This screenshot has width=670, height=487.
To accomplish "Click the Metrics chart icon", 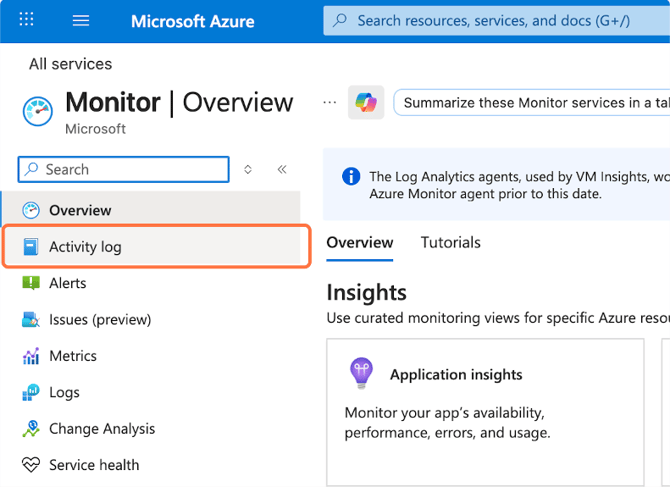I will [31, 356].
